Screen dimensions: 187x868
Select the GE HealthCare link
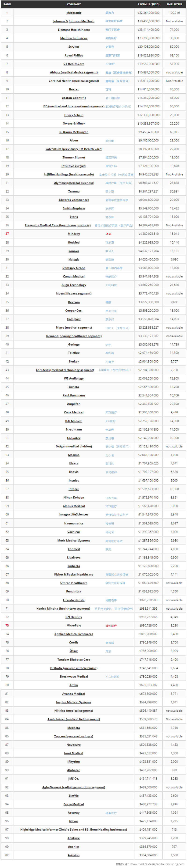74,64
